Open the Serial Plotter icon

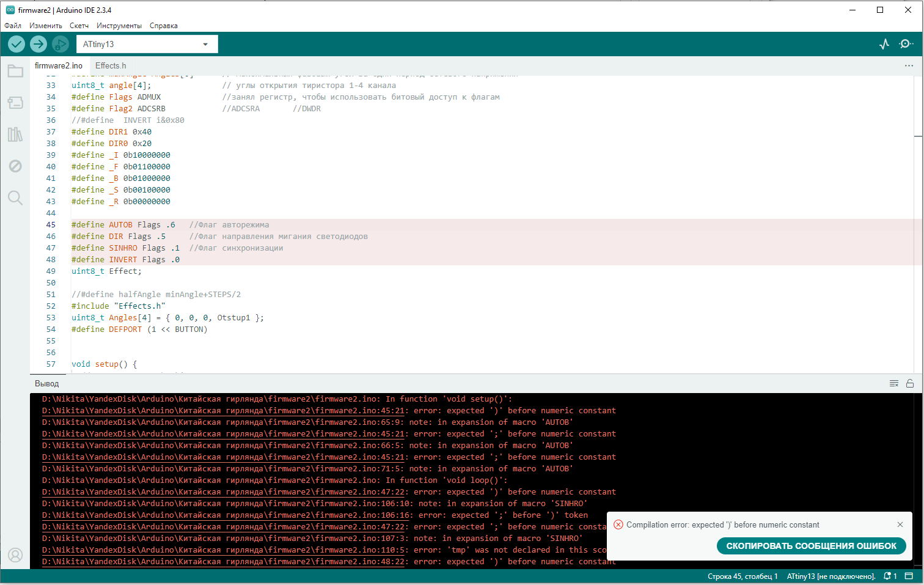coord(884,44)
